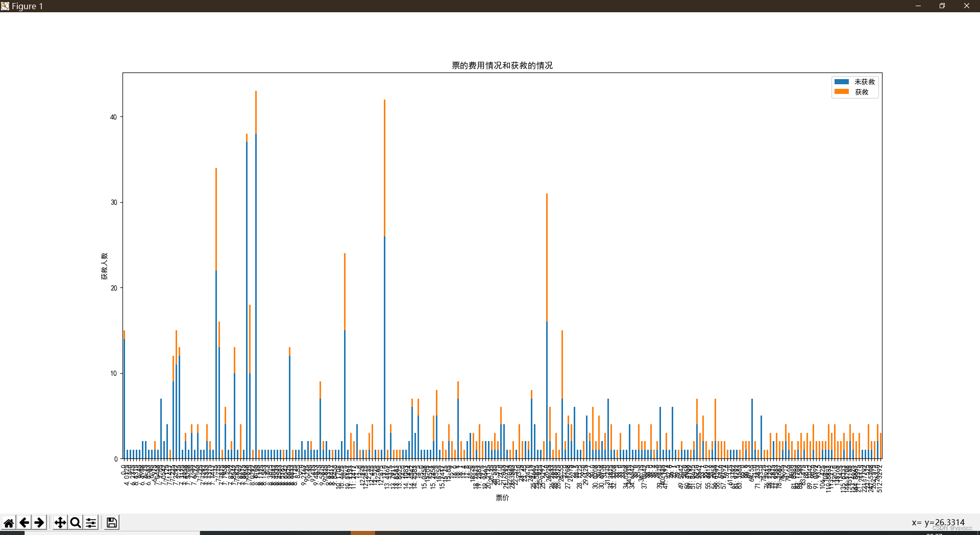Save the figure using the disk icon

[x=112, y=522]
